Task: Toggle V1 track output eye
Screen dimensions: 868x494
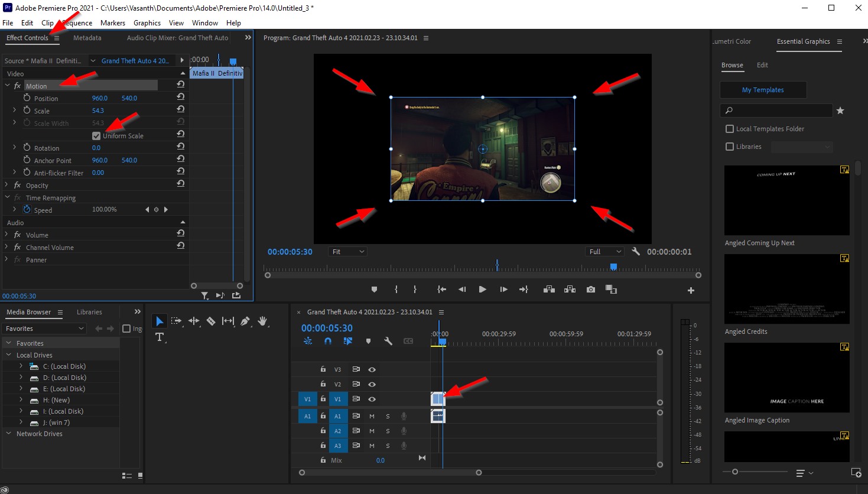Action: [x=372, y=399]
